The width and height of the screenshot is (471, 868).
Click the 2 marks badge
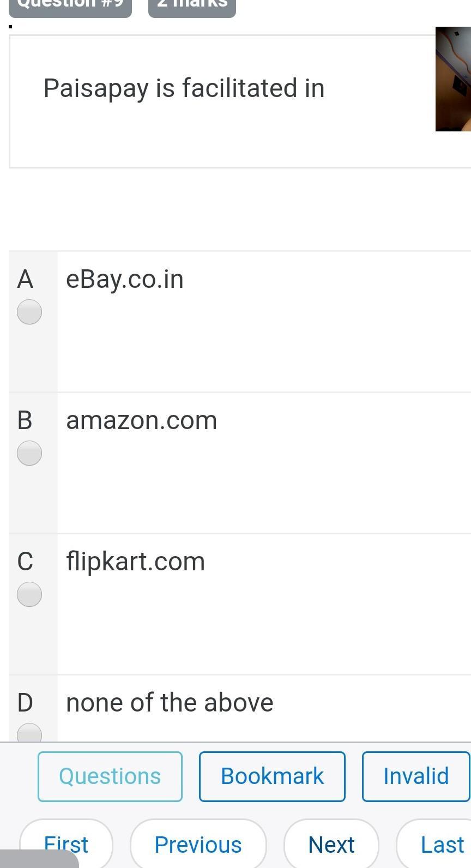click(x=192, y=7)
